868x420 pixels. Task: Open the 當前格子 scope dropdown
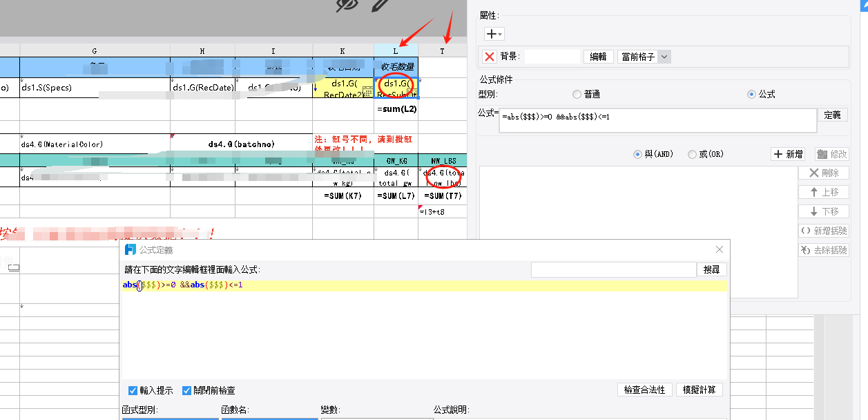click(x=644, y=57)
